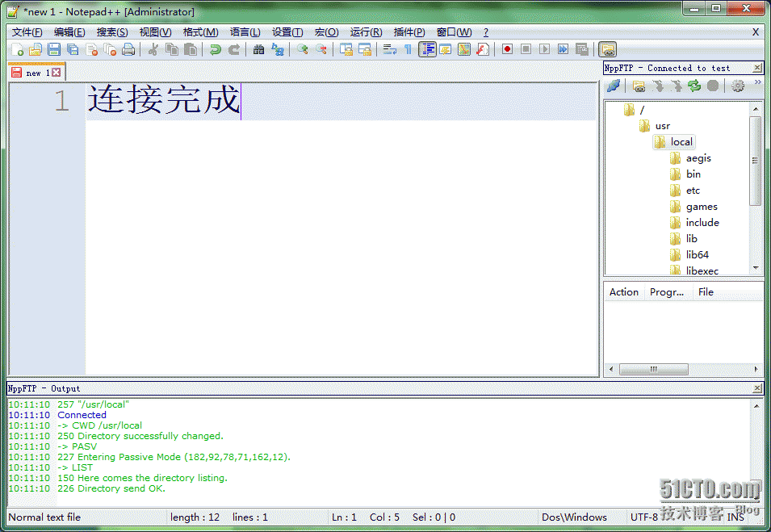This screenshot has width=771, height=532.
Task: Toggle synchronize horizontal scrolling
Action: point(365,49)
